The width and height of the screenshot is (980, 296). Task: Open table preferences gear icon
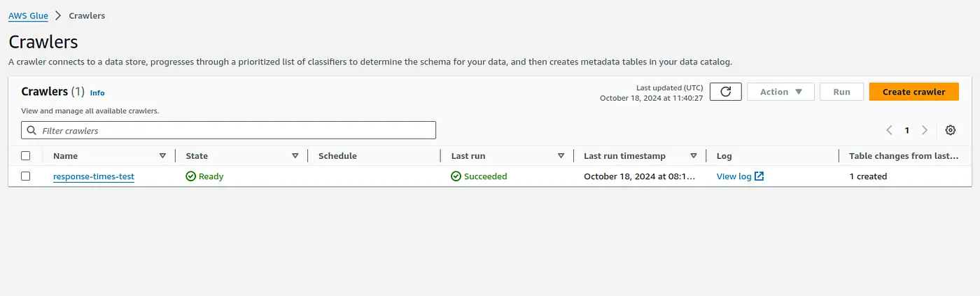point(950,130)
